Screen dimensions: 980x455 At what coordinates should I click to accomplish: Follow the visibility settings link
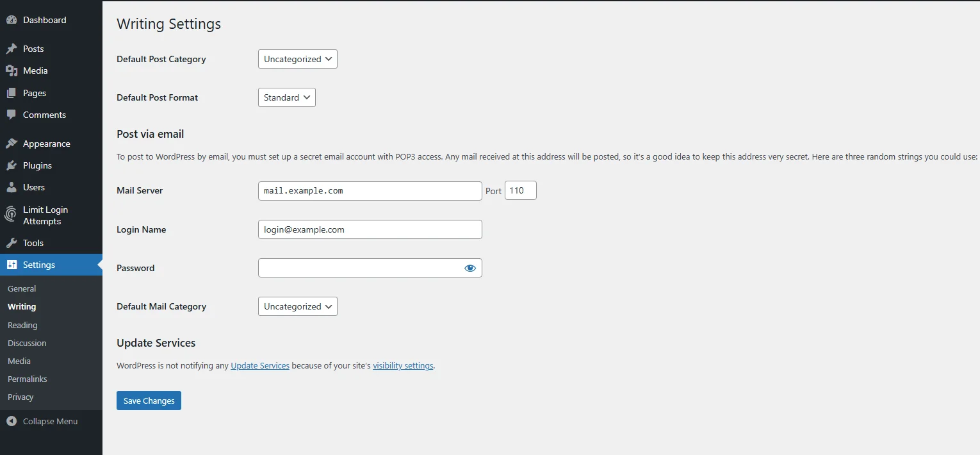tap(403, 365)
